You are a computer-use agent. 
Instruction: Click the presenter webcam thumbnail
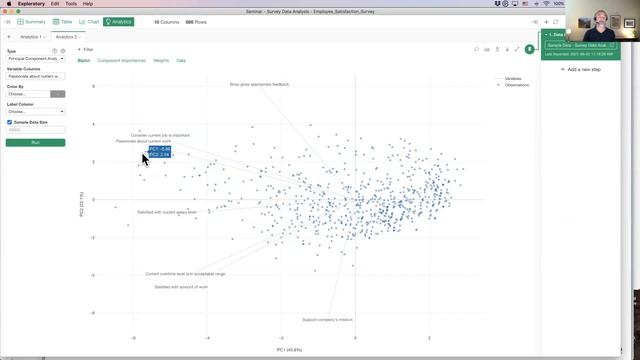(x=602, y=20)
